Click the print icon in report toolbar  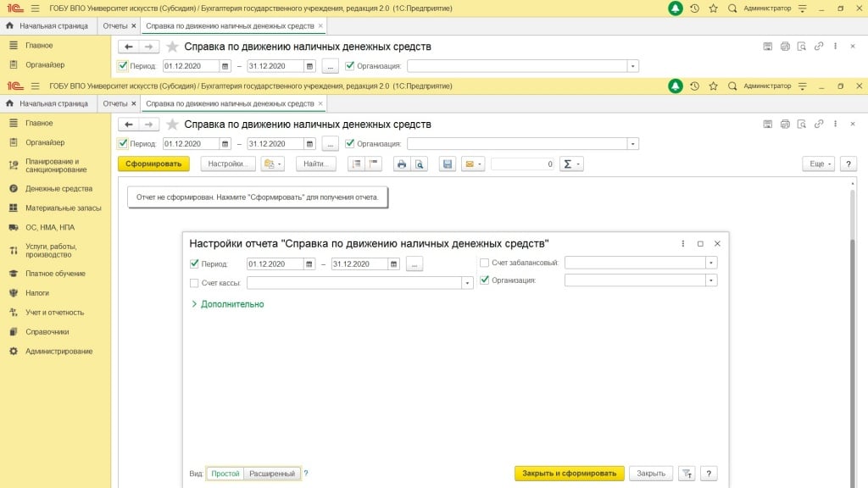pyautogui.click(x=402, y=164)
